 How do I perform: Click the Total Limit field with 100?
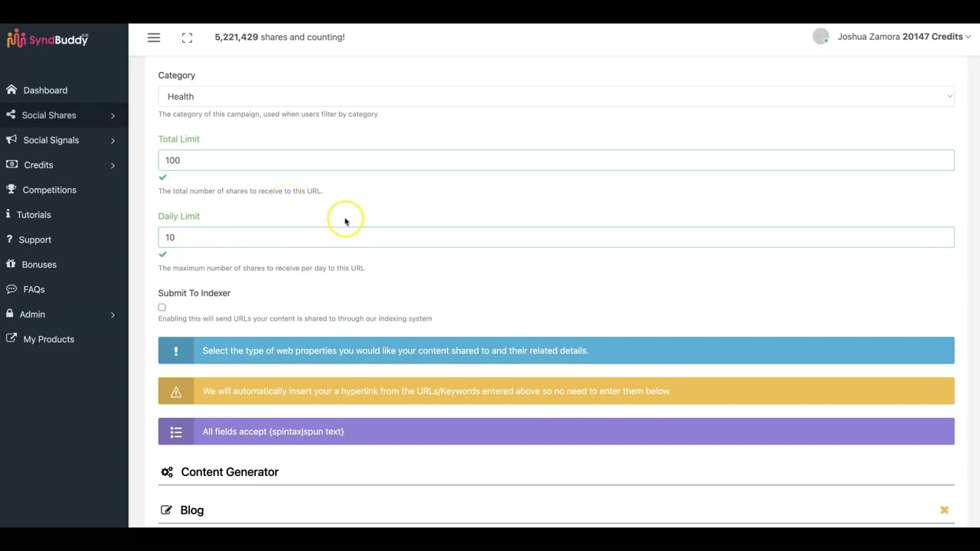pyautogui.click(x=556, y=160)
